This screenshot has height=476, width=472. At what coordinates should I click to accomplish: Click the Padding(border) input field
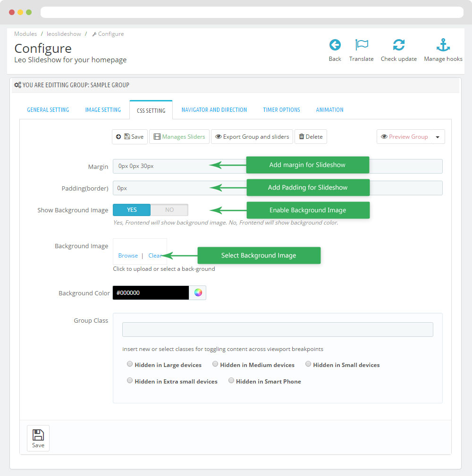point(278,188)
